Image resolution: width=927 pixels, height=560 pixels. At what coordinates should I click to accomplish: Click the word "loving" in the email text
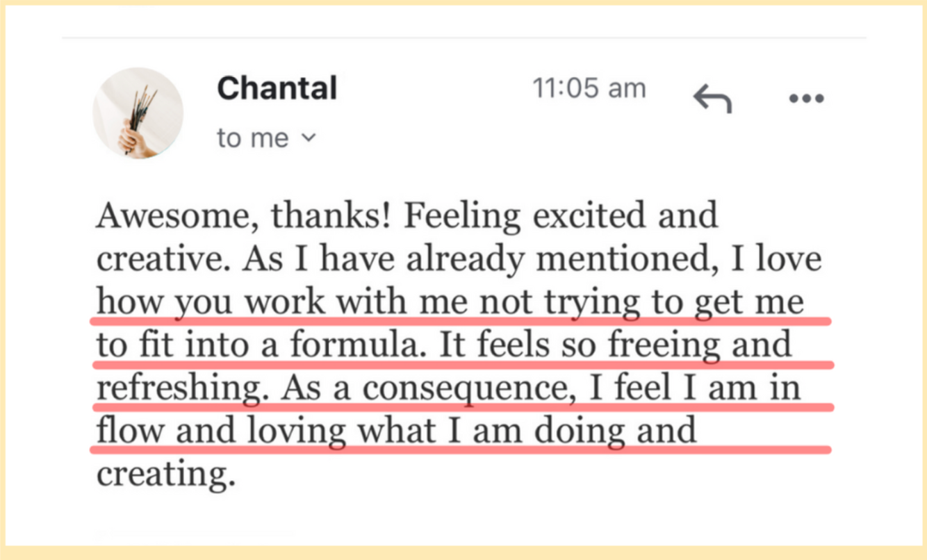(x=297, y=431)
